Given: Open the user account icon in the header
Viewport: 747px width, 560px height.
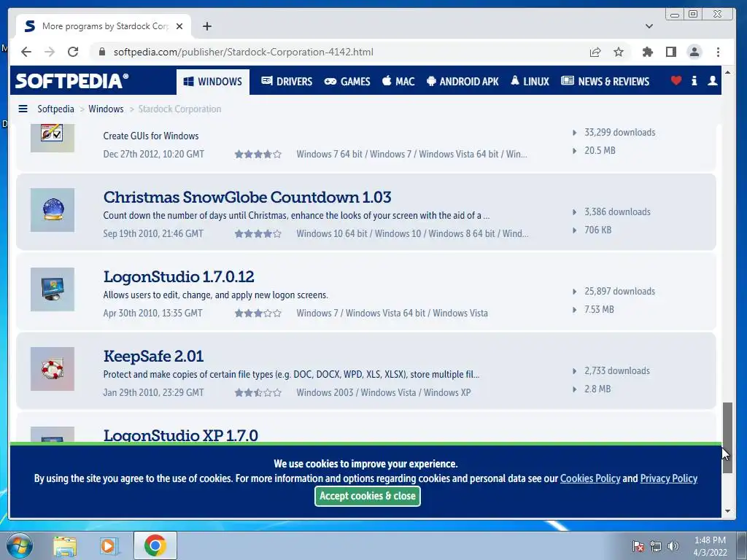Looking at the screenshot, I should tap(712, 80).
